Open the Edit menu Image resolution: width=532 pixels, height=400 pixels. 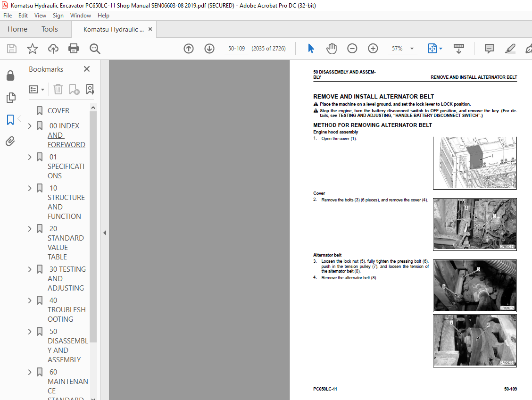pos(23,15)
